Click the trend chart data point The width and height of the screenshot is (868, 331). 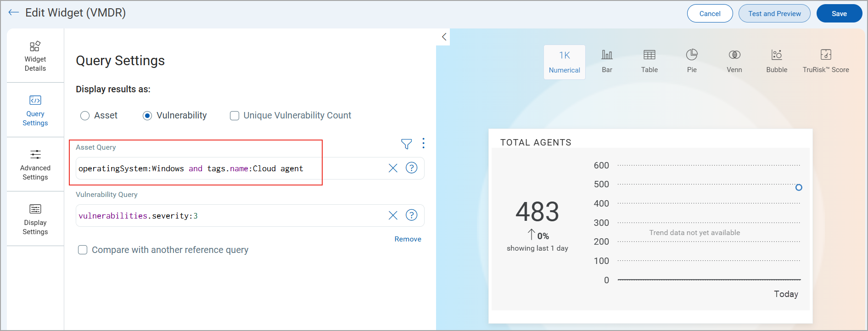799,187
